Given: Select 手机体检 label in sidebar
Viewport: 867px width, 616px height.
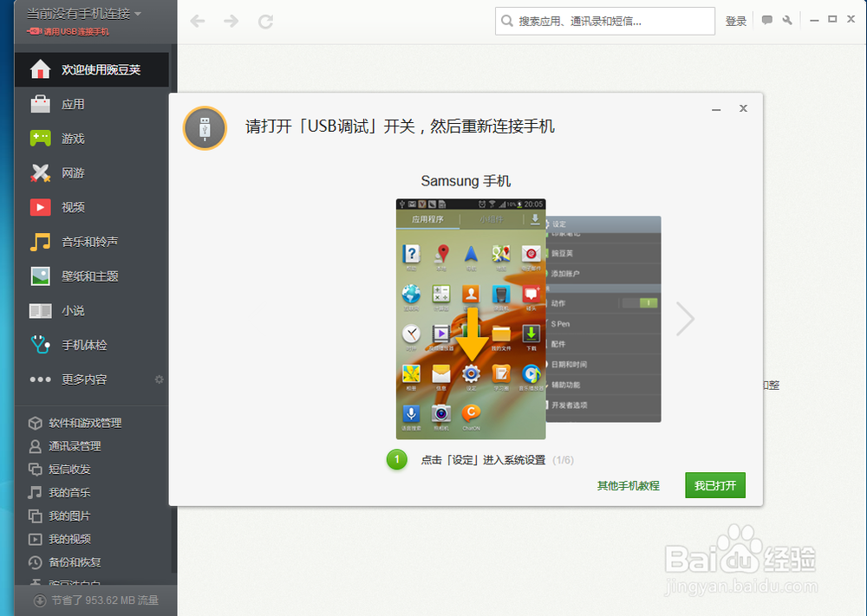Looking at the screenshot, I should 84,345.
